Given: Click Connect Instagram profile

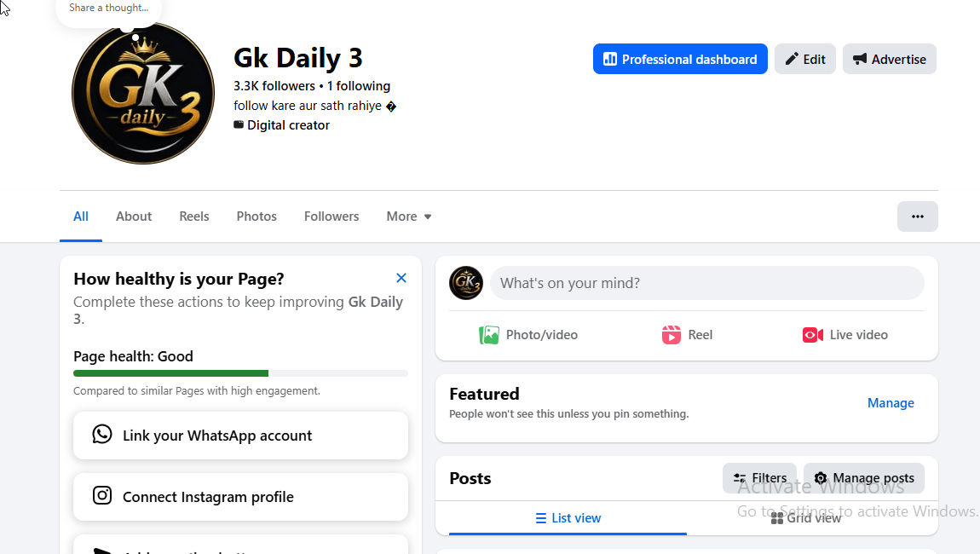Looking at the screenshot, I should tap(240, 497).
